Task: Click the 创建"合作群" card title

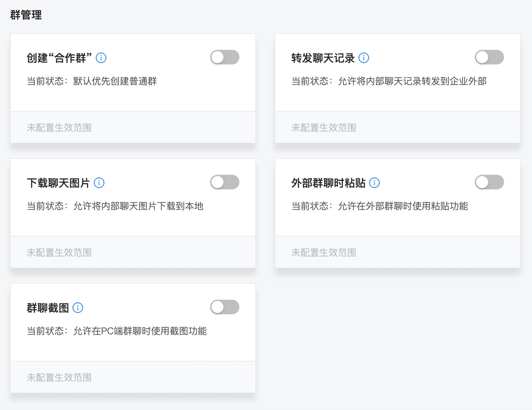Action: point(59,58)
